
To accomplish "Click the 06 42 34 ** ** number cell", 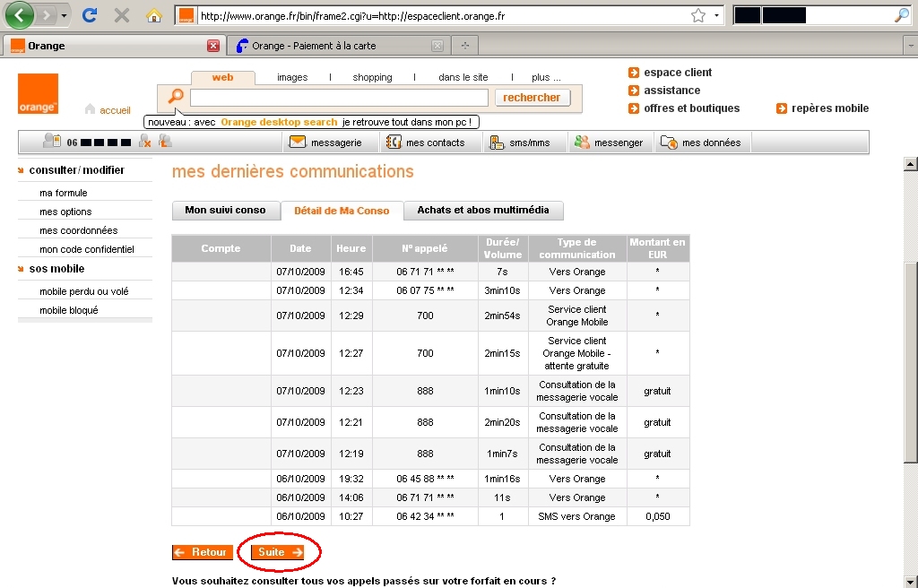I will pyautogui.click(x=425, y=516).
